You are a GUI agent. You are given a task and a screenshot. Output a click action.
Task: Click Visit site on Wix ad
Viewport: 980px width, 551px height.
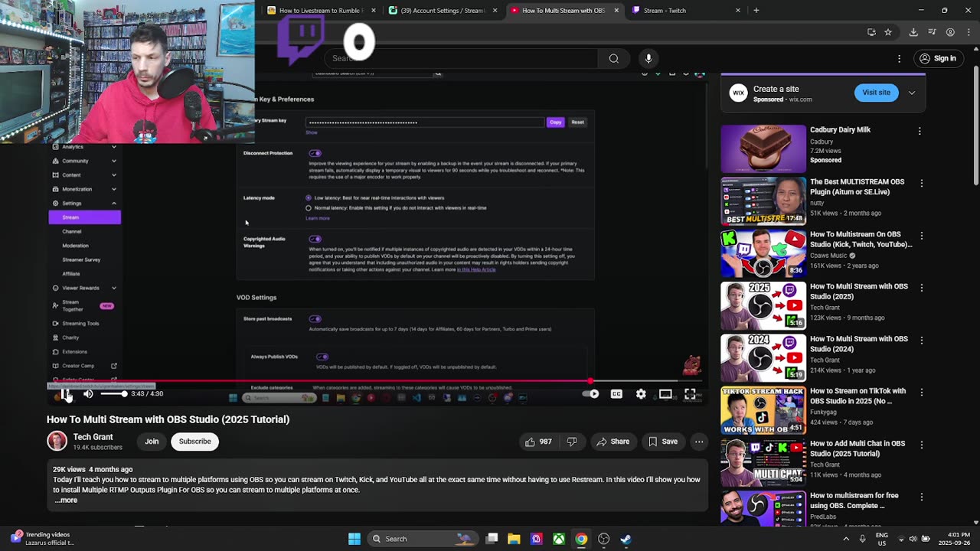pyautogui.click(x=876, y=93)
